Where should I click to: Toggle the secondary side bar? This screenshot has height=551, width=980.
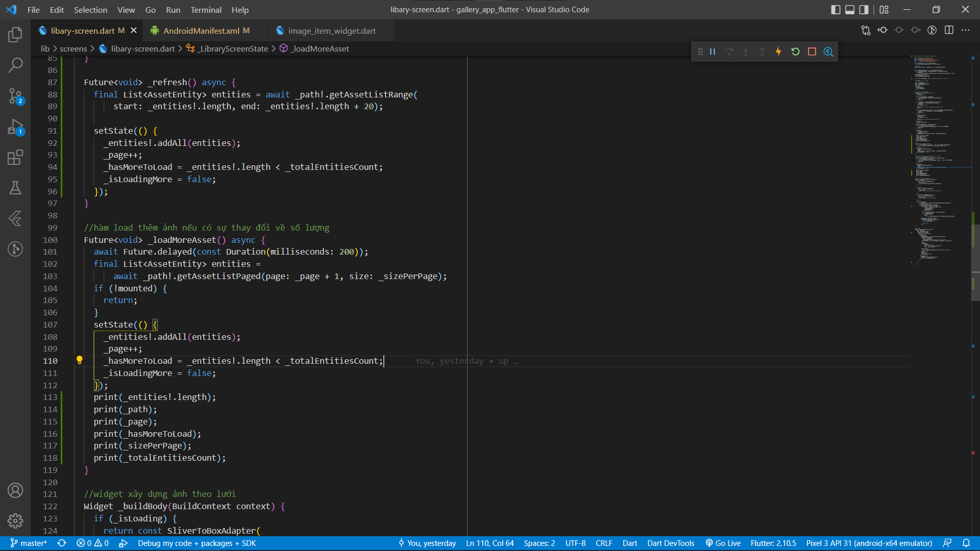click(x=864, y=9)
